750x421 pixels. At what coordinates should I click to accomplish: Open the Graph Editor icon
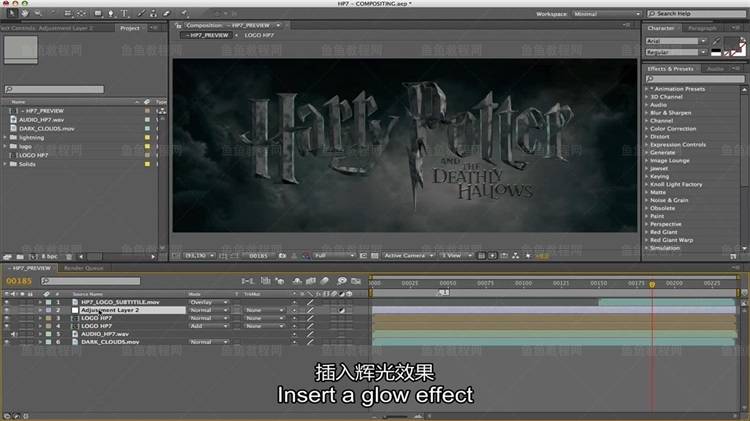coord(355,281)
